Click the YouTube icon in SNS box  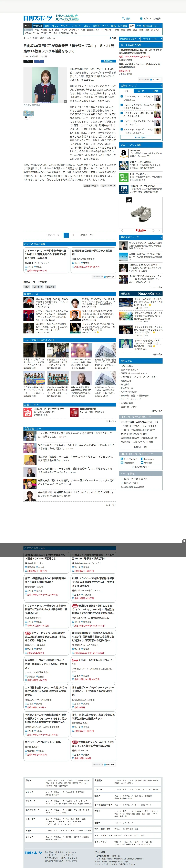(142, 463)
